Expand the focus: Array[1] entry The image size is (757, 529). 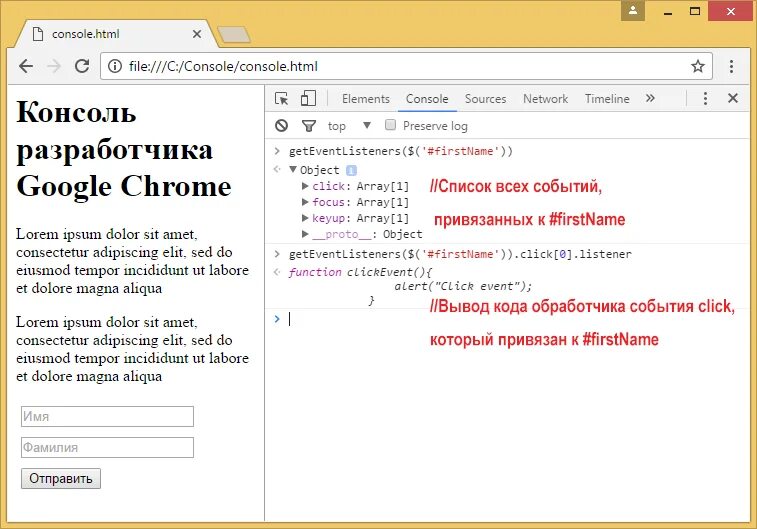click(x=305, y=202)
